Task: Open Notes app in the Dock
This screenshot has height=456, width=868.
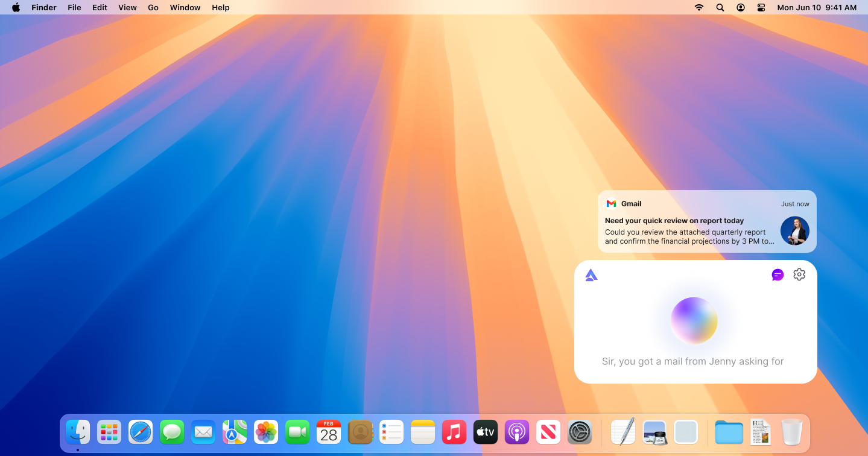Action: (423, 432)
